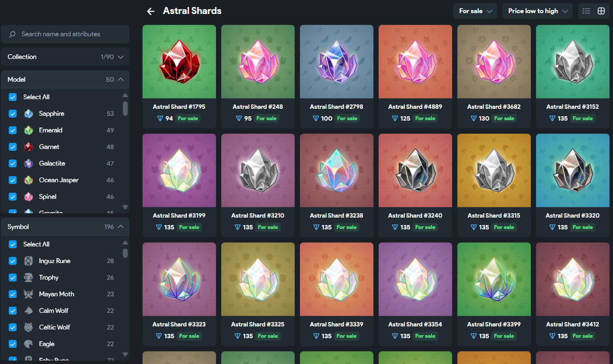This screenshot has width=613, height=364.
Task: Open Astral Shard #1795 red gem thumbnail
Action: pos(179,62)
